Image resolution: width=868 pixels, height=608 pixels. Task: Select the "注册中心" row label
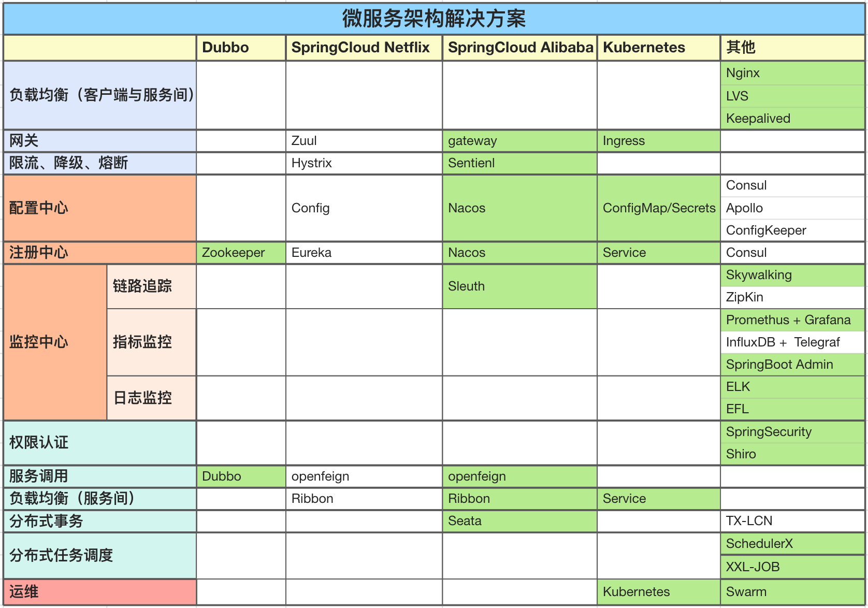click(x=100, y=253)
